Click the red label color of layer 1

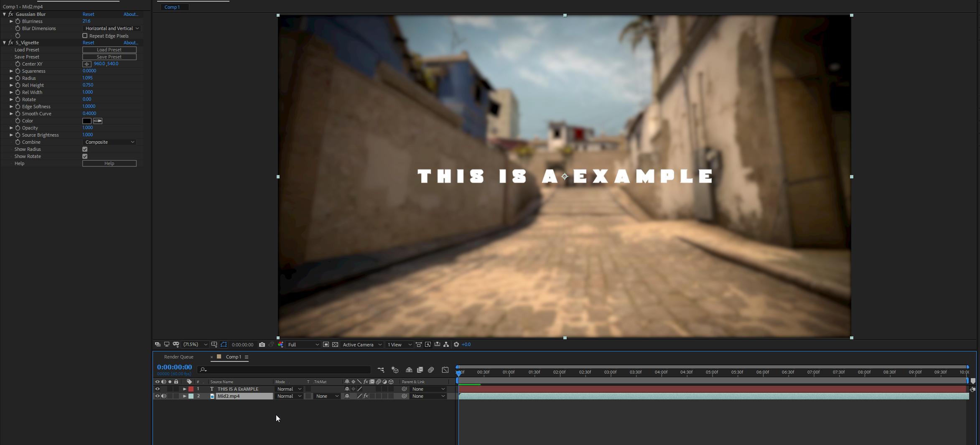[191, 389]
